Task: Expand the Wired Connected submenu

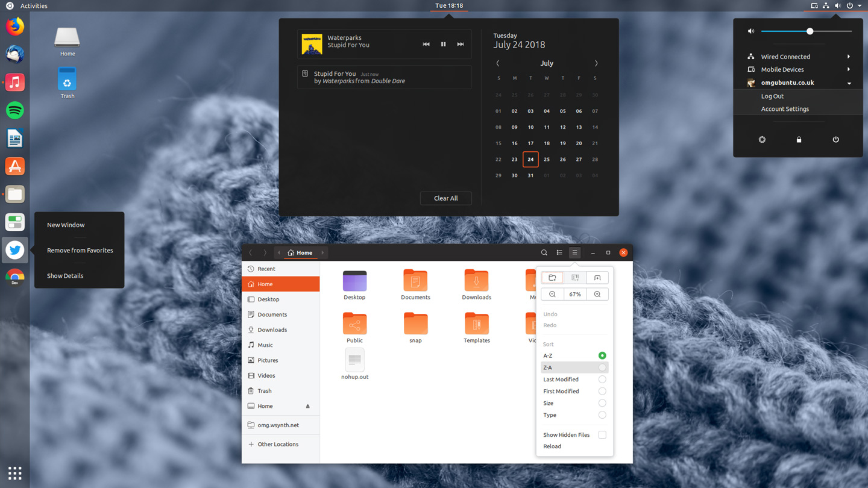Action: (849, 57)
